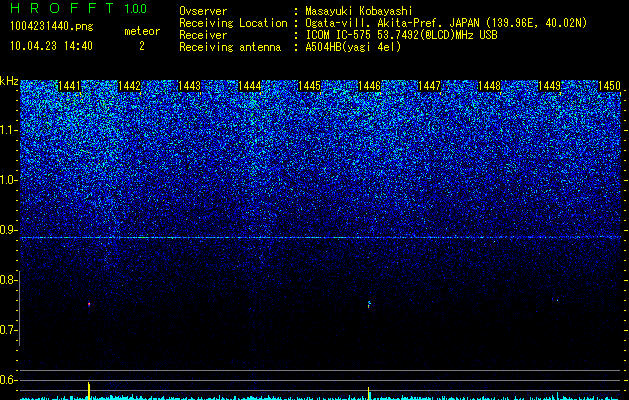Viewport: 629px width, 400px height.
Task: Click time marker 1445
Action: 309,86
